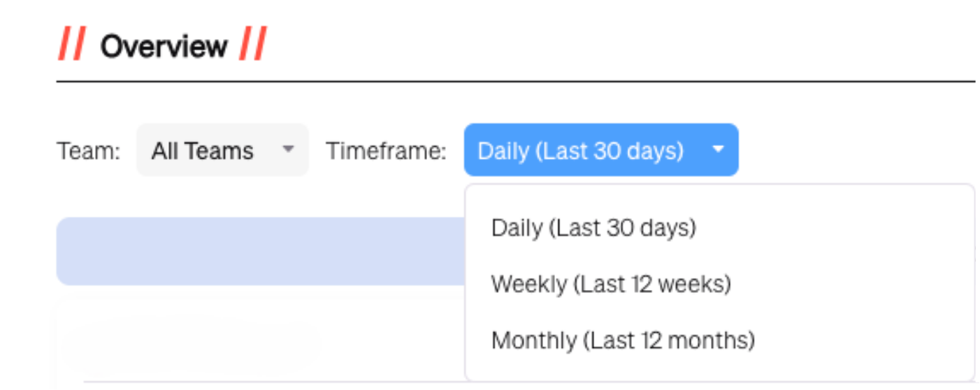Select Daily (Last 30 days) from the list
The width and height of the screenshot is (980, 390).
(x=593, y=228)
